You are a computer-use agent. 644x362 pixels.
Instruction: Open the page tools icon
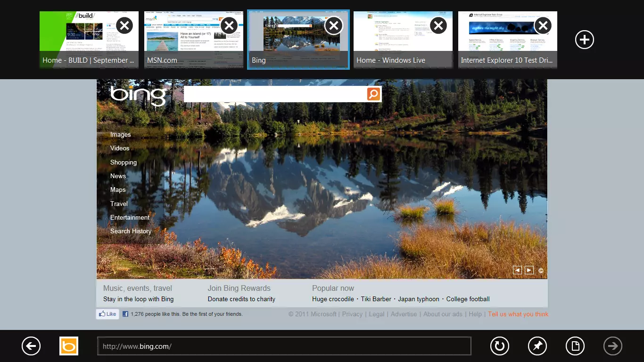(575, 346)
